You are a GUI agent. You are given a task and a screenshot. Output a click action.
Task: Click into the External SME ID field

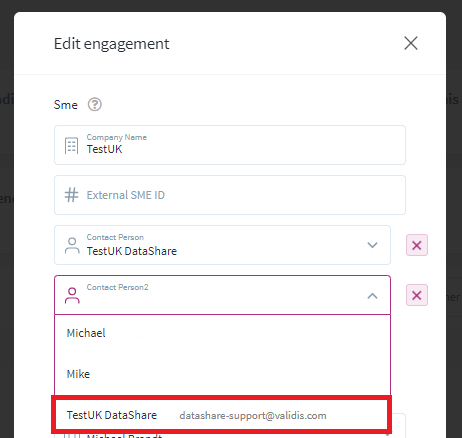point(230,195)
